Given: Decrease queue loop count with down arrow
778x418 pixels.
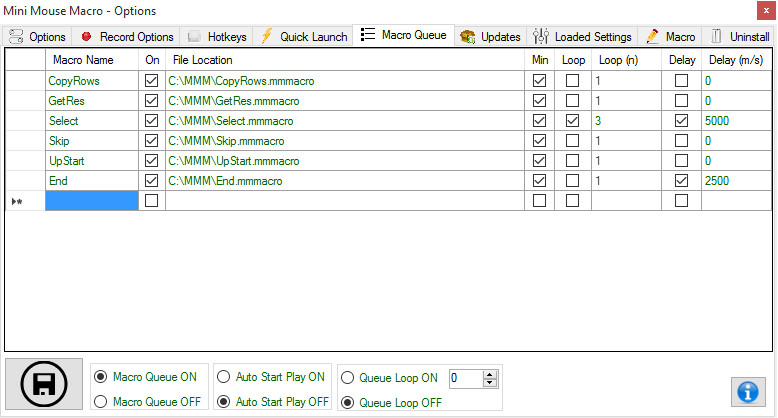Looking at the screenshot, I should 490,382.
